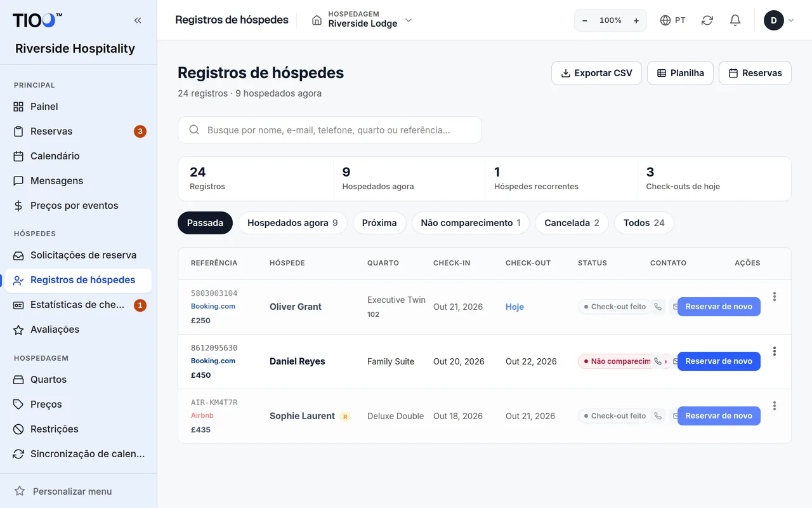Click the Check-outs de hoje stat card
The height and width of the screenshot is (508, 812).
click(x=714, y=178)
